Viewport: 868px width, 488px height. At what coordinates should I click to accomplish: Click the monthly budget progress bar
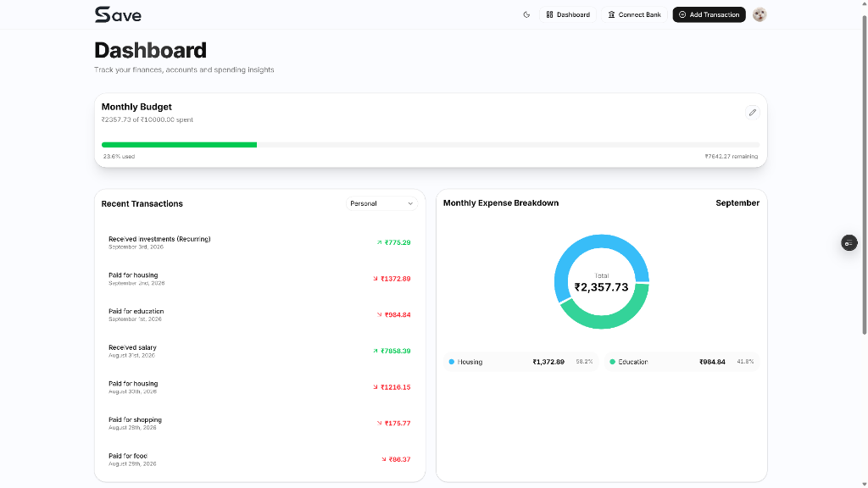click(430, 145)
